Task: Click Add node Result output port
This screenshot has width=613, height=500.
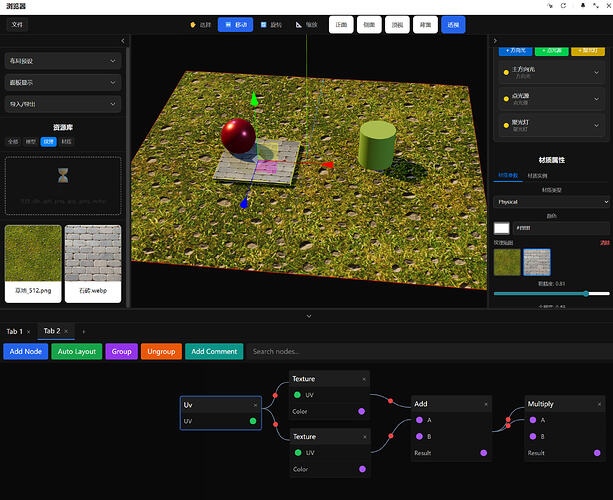Action: coord(484,453)
